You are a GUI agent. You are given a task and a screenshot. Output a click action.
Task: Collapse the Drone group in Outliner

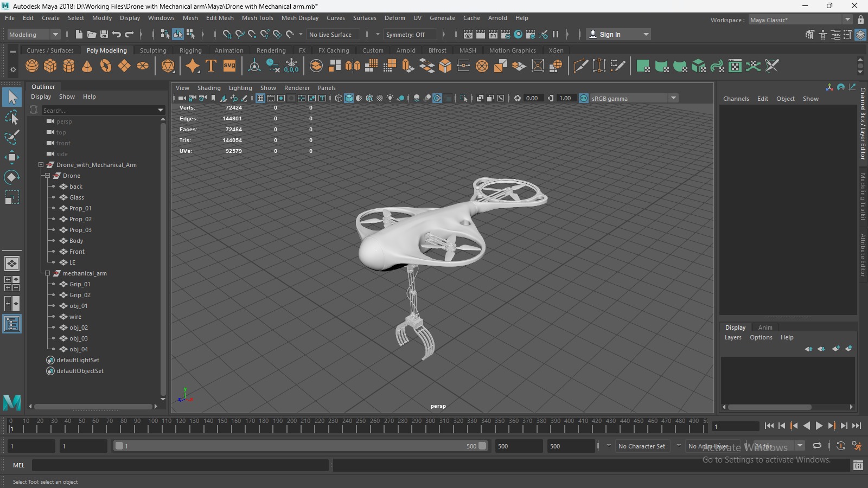point(47,176)
